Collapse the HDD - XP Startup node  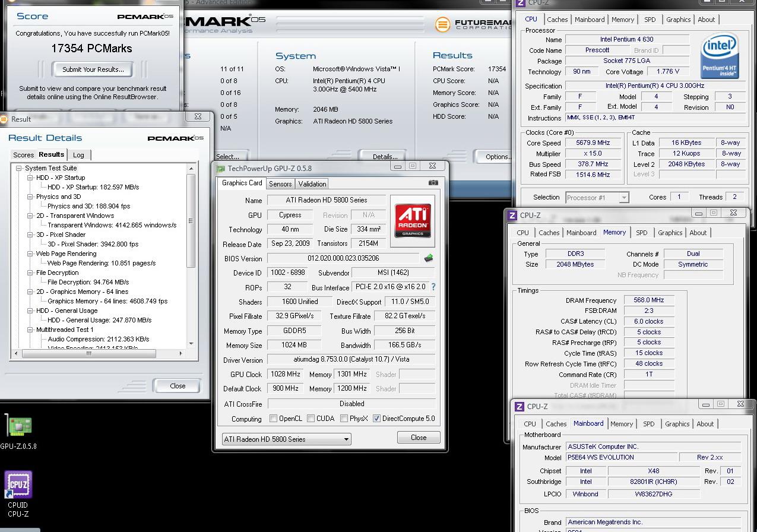[30, 178]
